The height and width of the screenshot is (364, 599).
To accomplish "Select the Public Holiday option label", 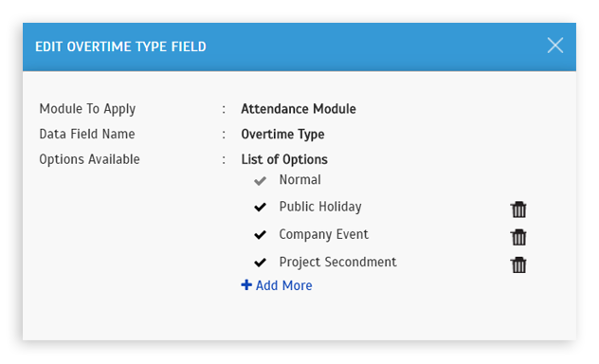I will click(320, 207).
